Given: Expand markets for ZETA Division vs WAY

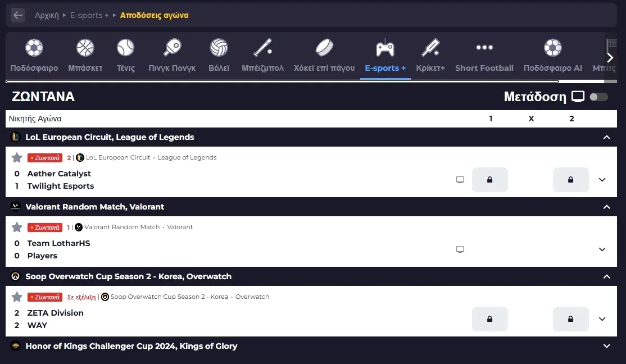Looking at the screenshot, I should (x=602, y=319).
